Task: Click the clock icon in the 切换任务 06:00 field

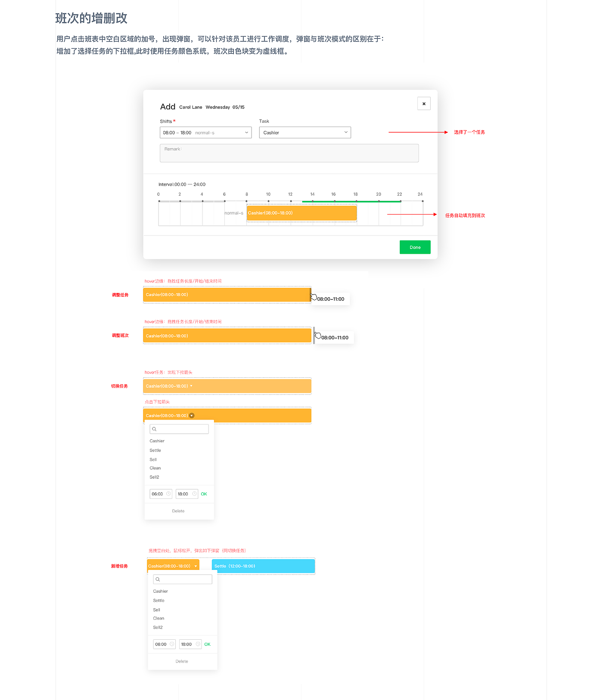Action: coord(168,494)
